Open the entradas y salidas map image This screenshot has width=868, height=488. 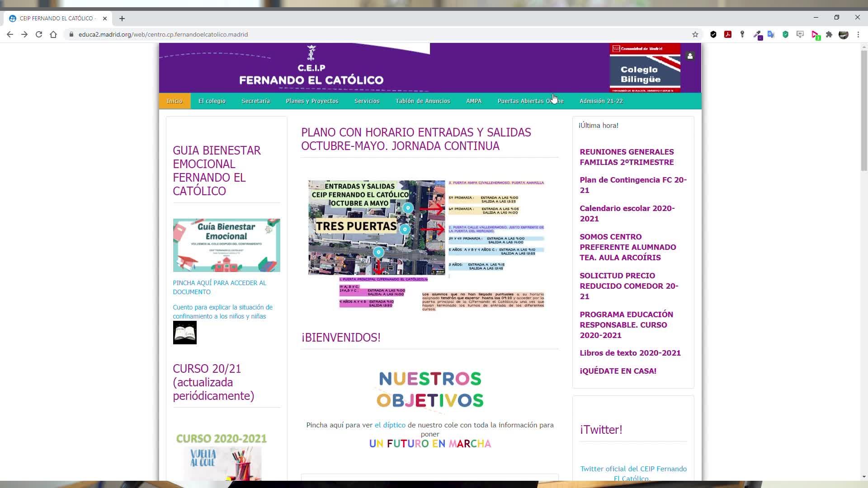click(x=426, y=246)
